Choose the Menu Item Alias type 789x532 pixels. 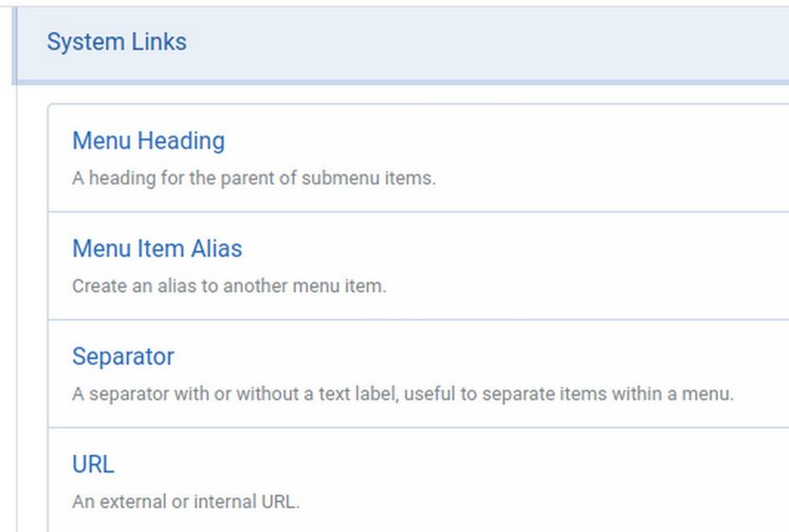point(156,249)
